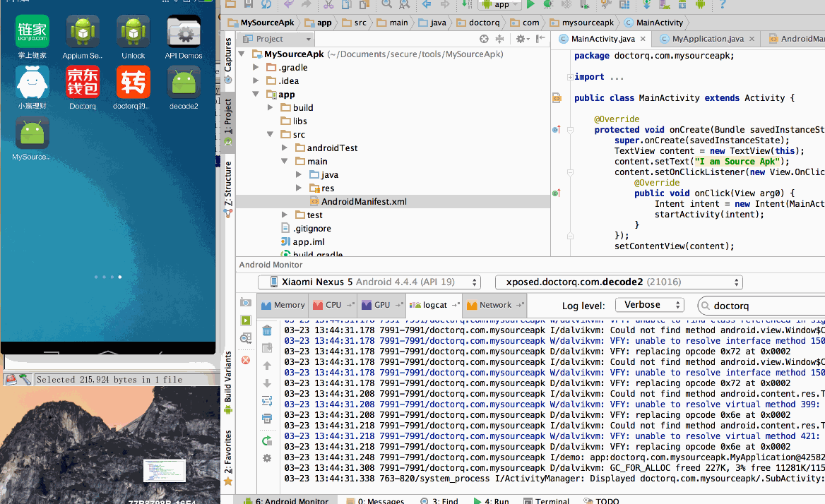Toggle soft wraps in logcat
825x504 pixels.
coord(267,401)
